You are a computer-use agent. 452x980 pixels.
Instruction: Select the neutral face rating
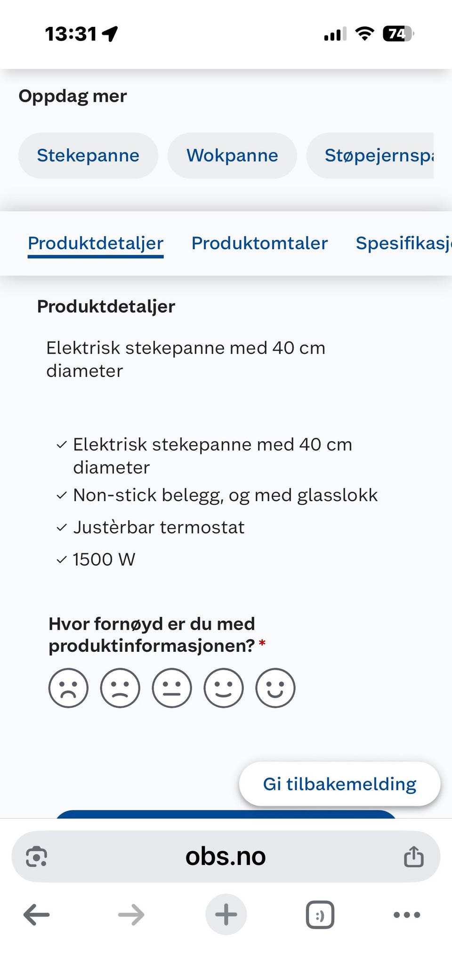click(x=172, y=688)
